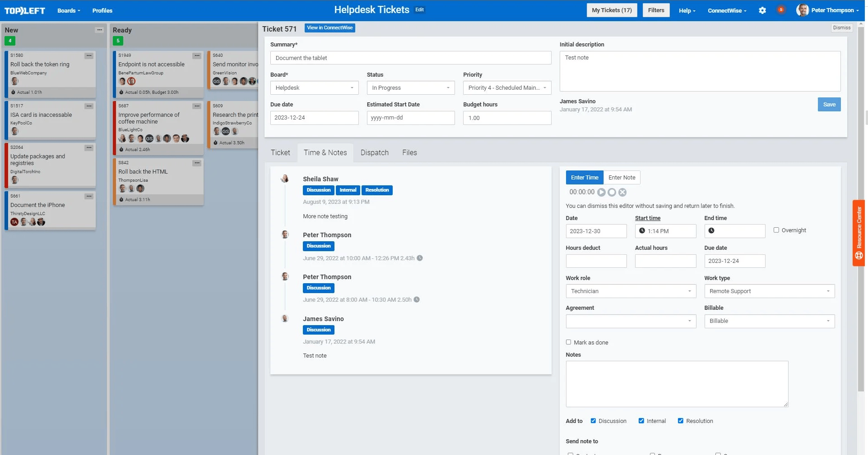The width and height of the screenshot is (868, 455).
Task: Uncheck Add to Discussion
Action: [594, 421]
